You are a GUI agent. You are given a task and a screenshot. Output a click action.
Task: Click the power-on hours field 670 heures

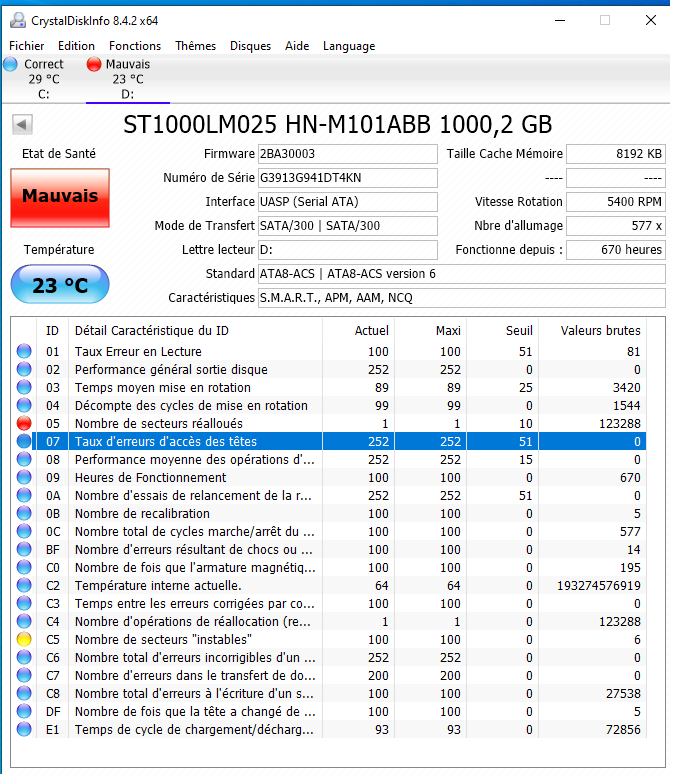point(616,250)
